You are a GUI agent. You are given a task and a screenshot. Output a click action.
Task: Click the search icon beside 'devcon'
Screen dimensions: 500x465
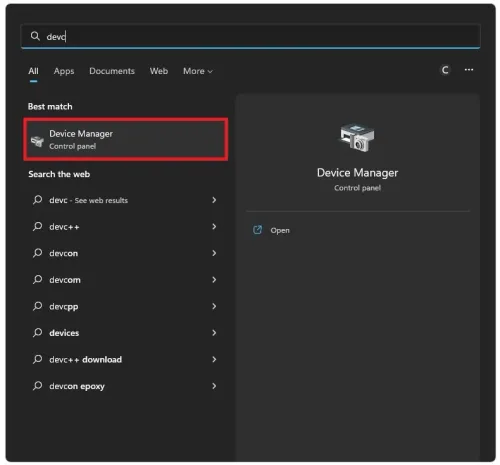[x=37, y=253]
